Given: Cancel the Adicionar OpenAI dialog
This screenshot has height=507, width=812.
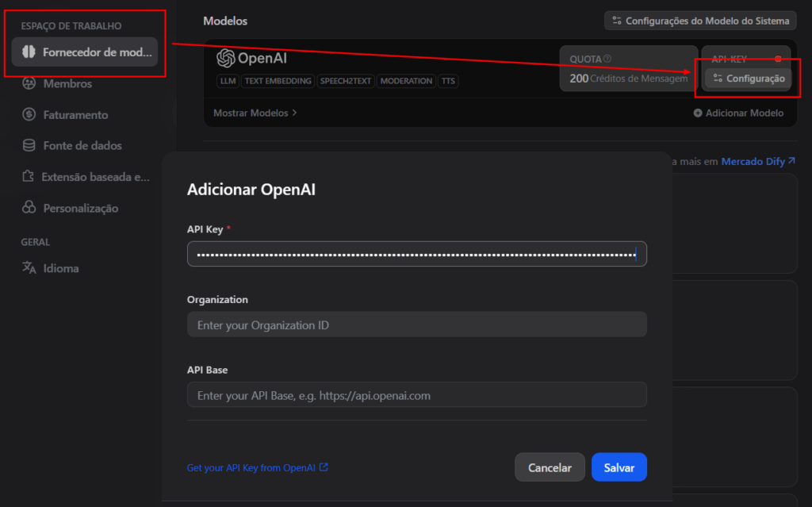Looking at the screenshot, I should [x=550, y=467].
